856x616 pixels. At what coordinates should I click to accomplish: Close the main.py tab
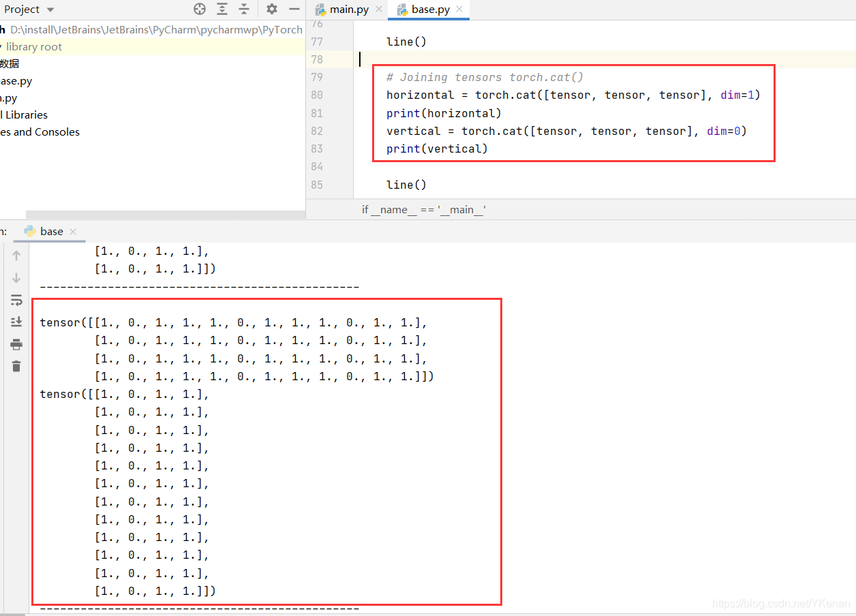[379, 10]
